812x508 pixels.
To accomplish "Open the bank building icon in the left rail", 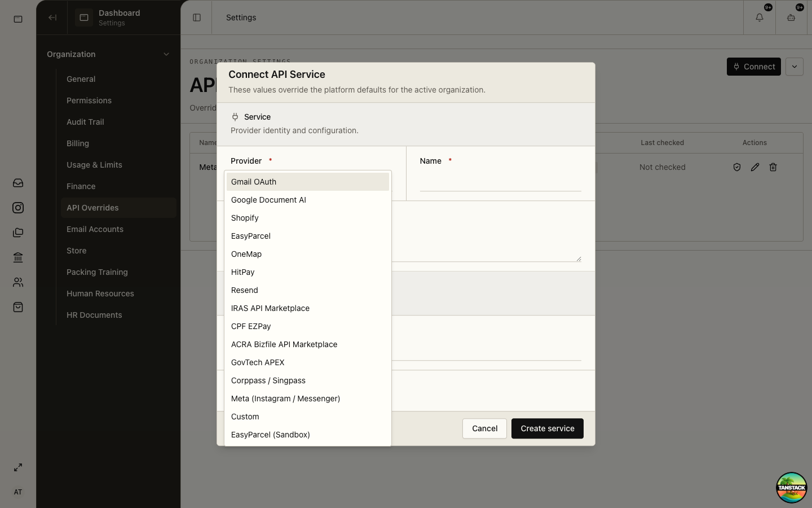I will pos(18,257).
